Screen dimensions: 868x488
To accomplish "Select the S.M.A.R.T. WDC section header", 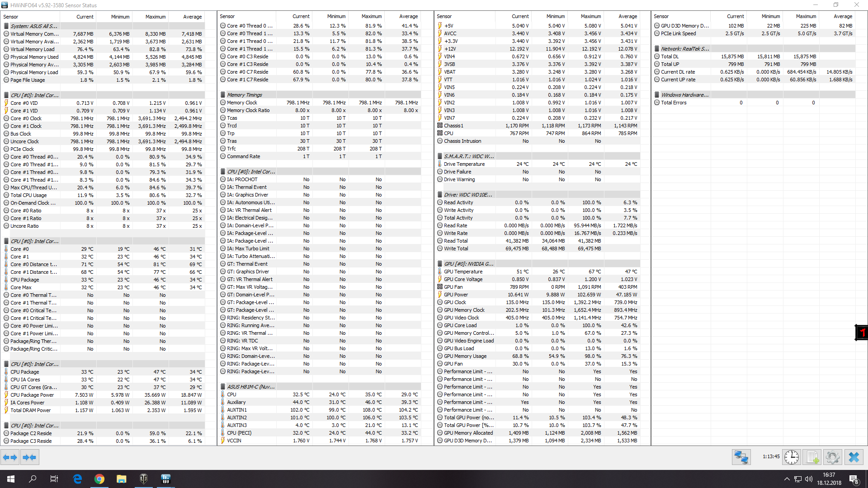I will tap(468, 156).
